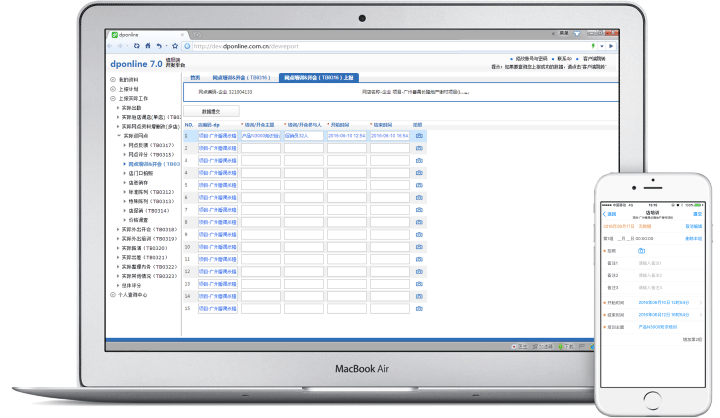Viewport: 720px width, 418px height.
Task: Click the data submit button above the table
Action: pos(211,112)
